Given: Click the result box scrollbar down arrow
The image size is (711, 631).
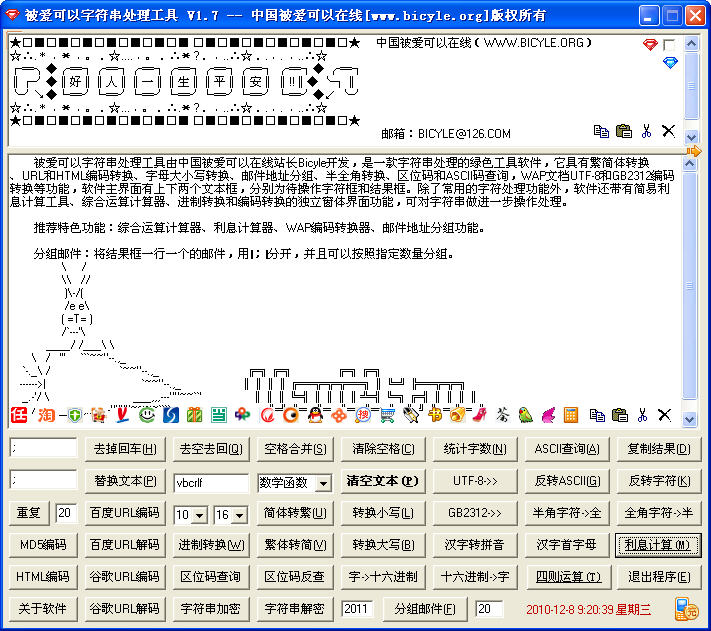Looking at the screenshot, I should coord(690,419).
